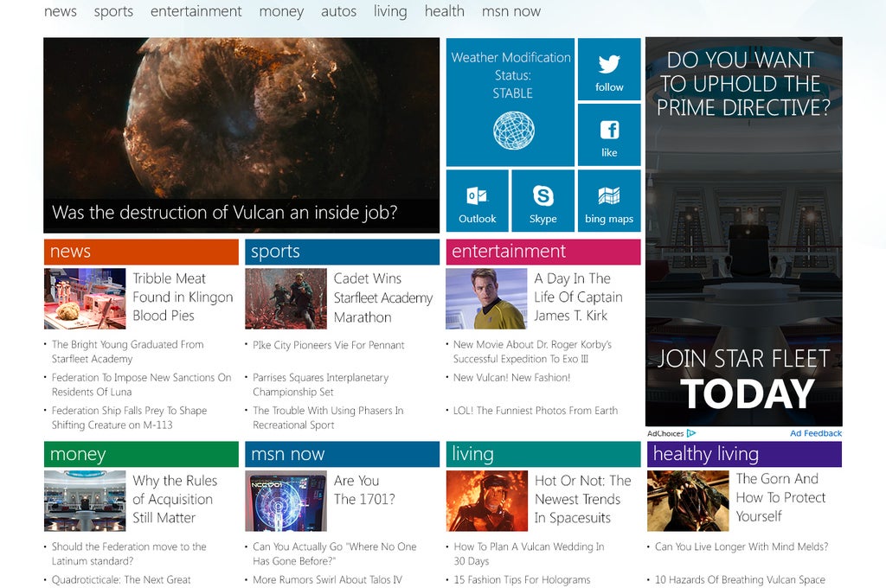The image size is (886, 588).
Task: Click the Facebook like icon
Action: click(x=609, y=131)
